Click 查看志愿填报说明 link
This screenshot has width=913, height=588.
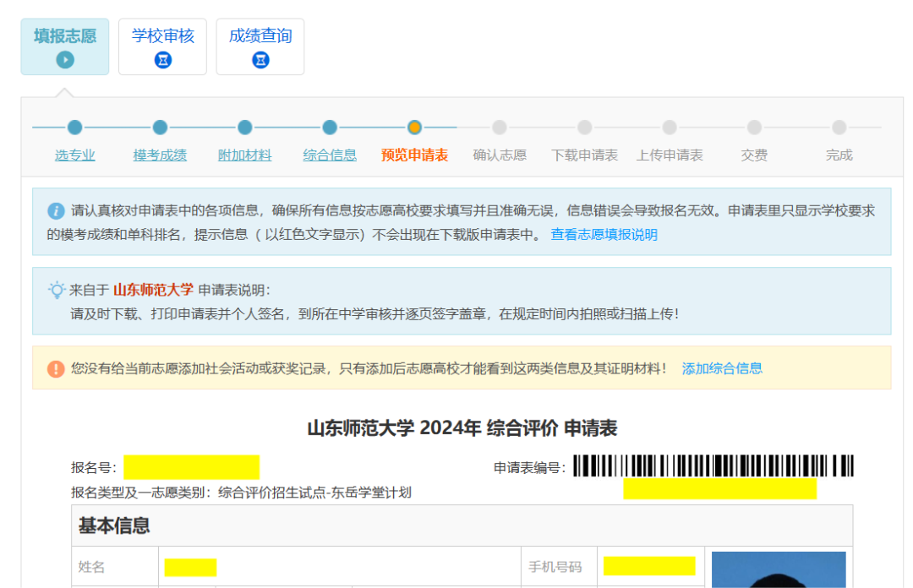click(604, 235)
